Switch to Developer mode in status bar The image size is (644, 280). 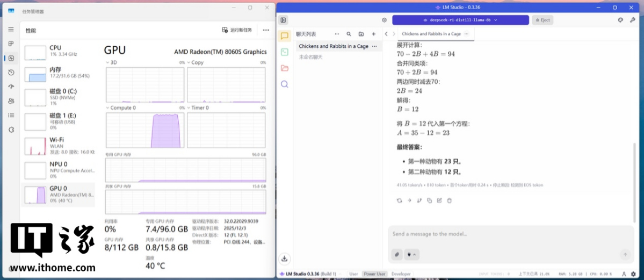click(x=401, y=274)
